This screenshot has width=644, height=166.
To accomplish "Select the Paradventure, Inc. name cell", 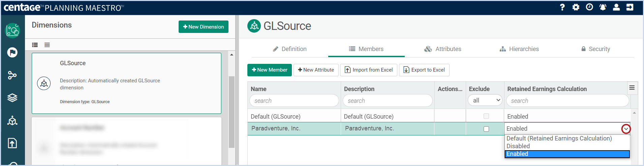I will (x=294, y=129).
